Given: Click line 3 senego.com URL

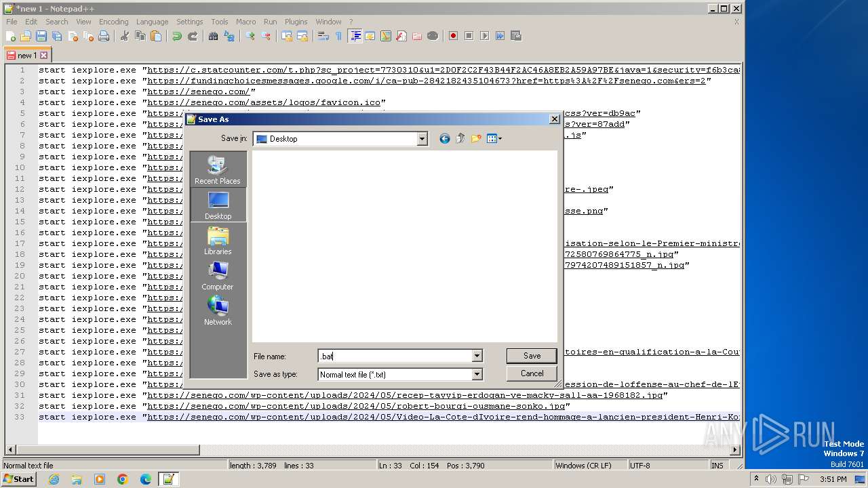Looking at the screenshot, I should point(199,91).
